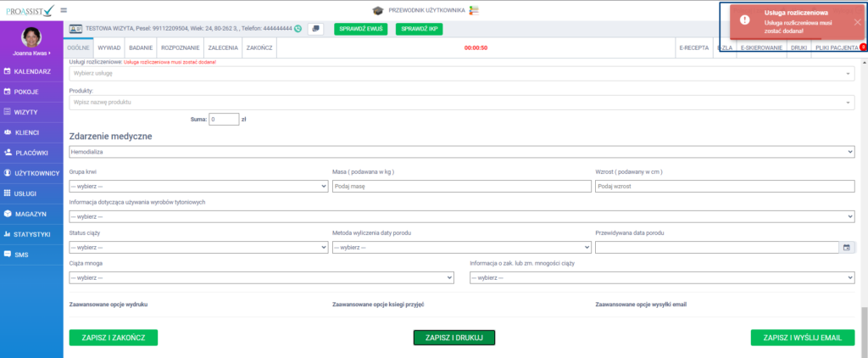Click Joanna Kwas profile avatar

click(x=31, y=37)
